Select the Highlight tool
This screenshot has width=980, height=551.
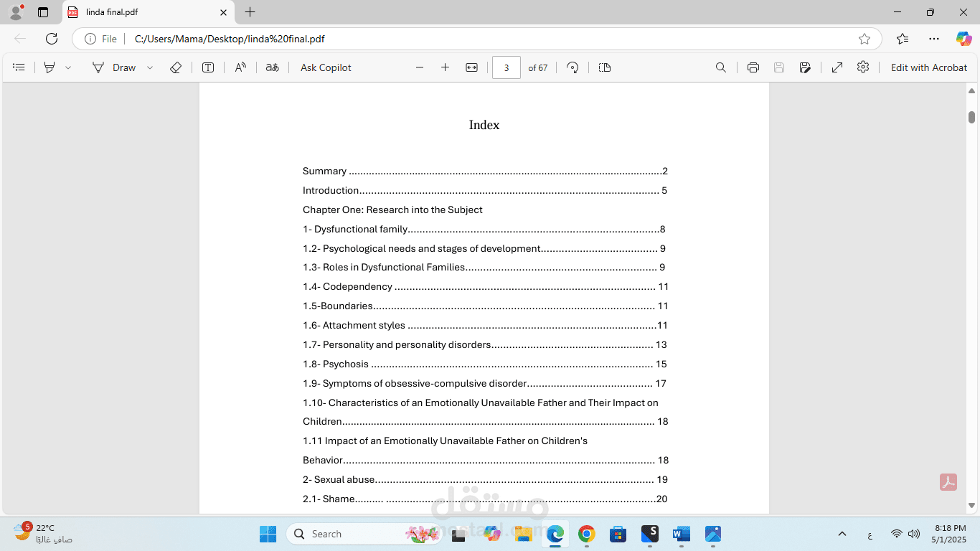50,67
